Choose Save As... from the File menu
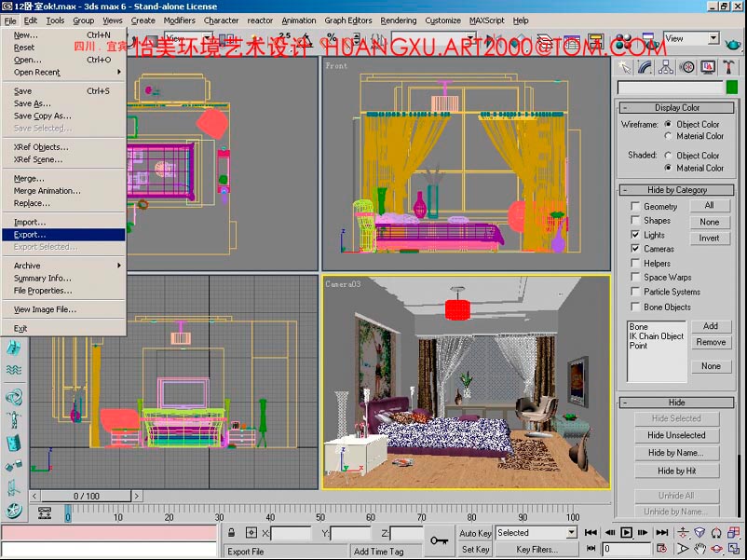Screen dimensions: 747x560 coord(64,103)
